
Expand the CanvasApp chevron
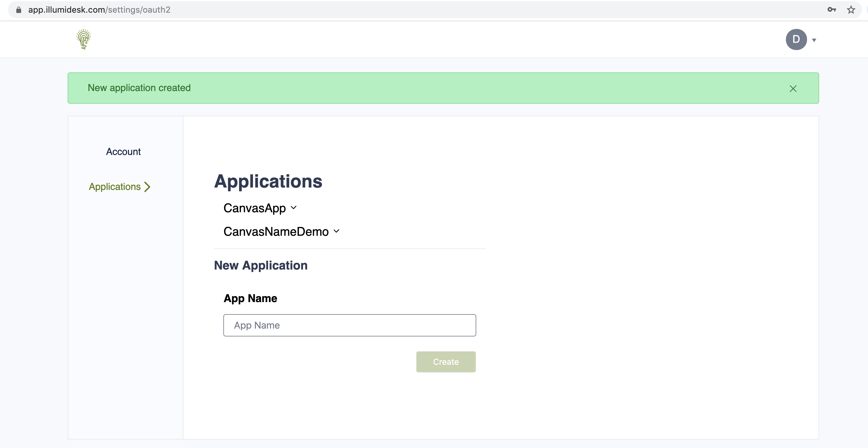click(293, 208)
